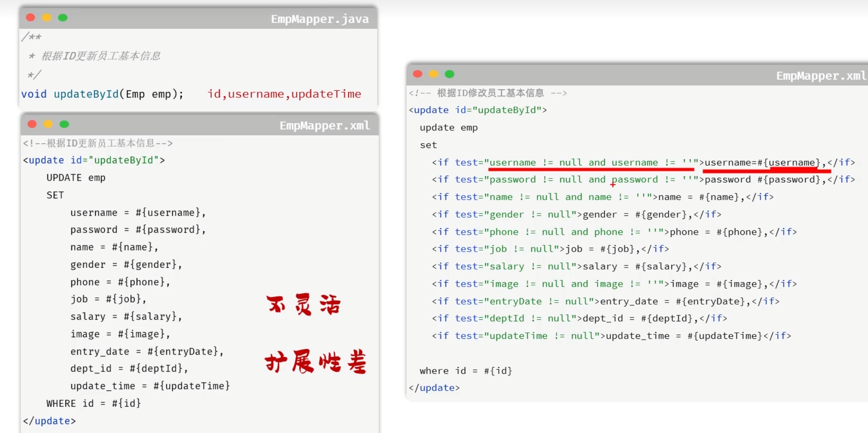Click red dot in EmpMapper.java window

[x=31, y=17]
